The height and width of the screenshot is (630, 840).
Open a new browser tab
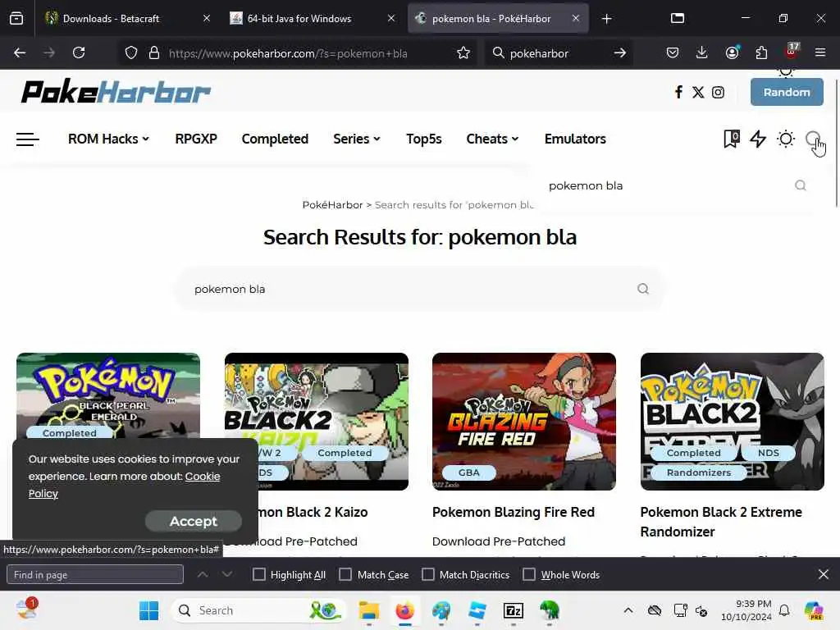[606, 19]
